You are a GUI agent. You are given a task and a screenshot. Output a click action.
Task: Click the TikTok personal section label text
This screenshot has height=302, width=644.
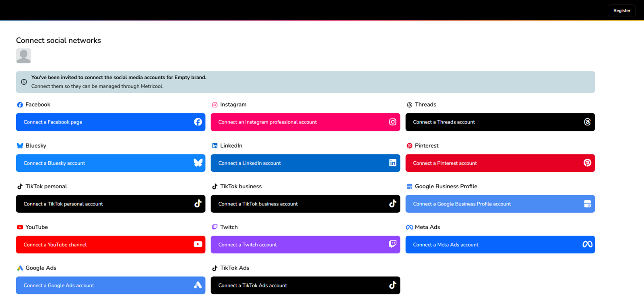coord(46,186)
